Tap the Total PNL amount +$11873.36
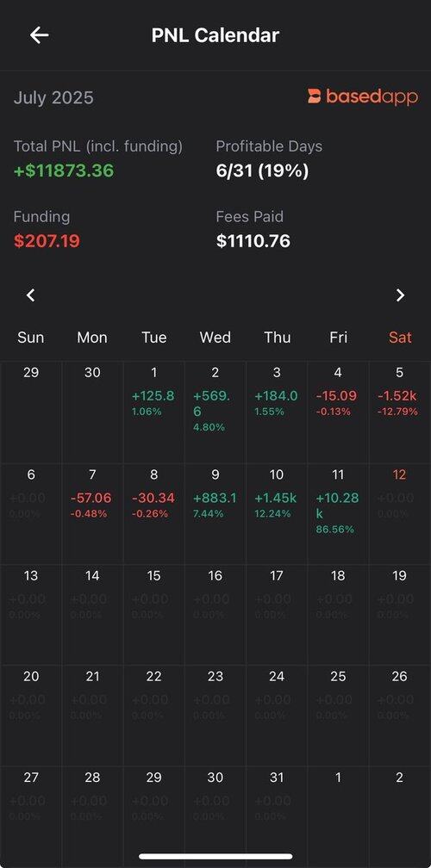The width and height of the screenshot is (431, 868). point(64,170)
